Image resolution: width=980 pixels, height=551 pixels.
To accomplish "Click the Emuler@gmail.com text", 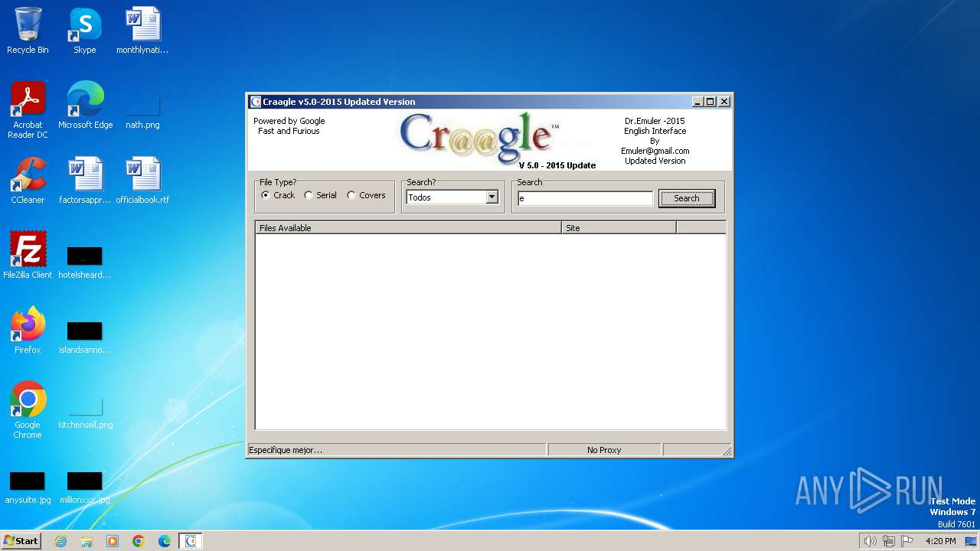I will (655, 151).
